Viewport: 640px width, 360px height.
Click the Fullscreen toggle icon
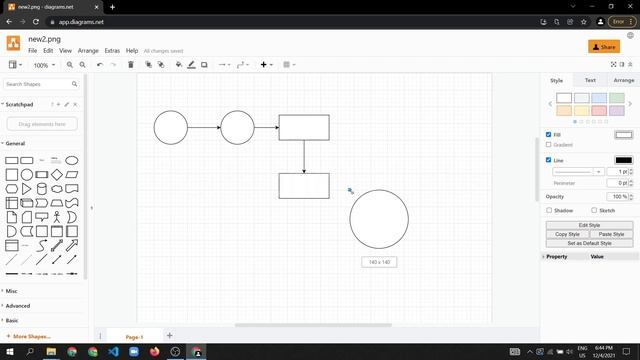(613, 64)
